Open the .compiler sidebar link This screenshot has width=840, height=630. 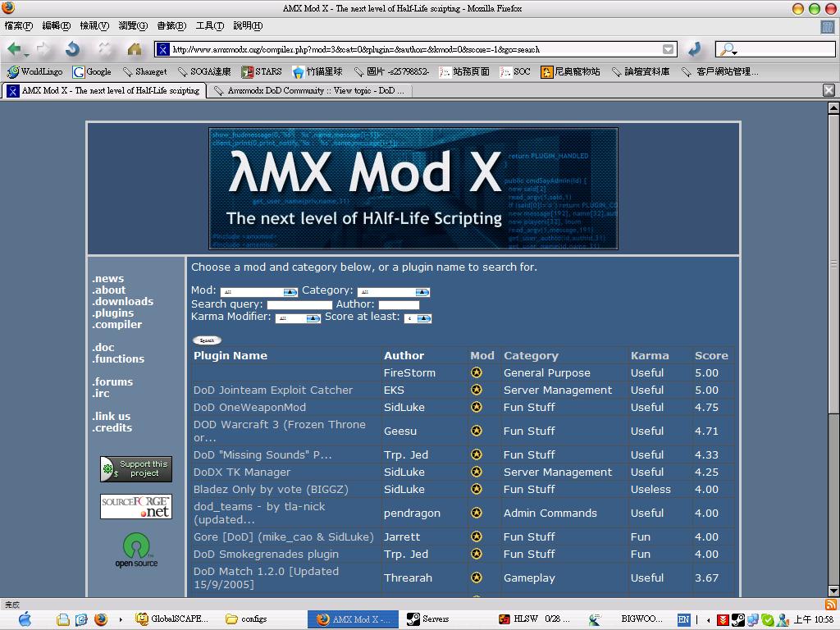click(117, 325)
